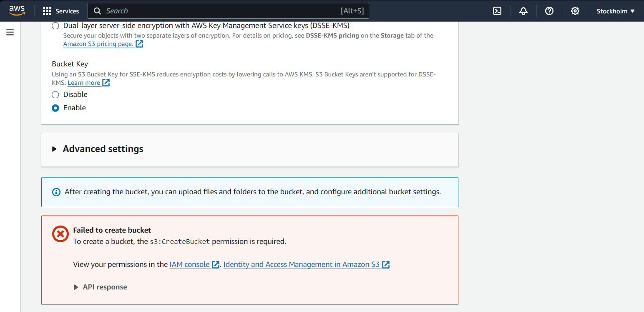This screenshot has width=644, height=312.
Task: Click the Services menu label
Action: tap(67, 11)
